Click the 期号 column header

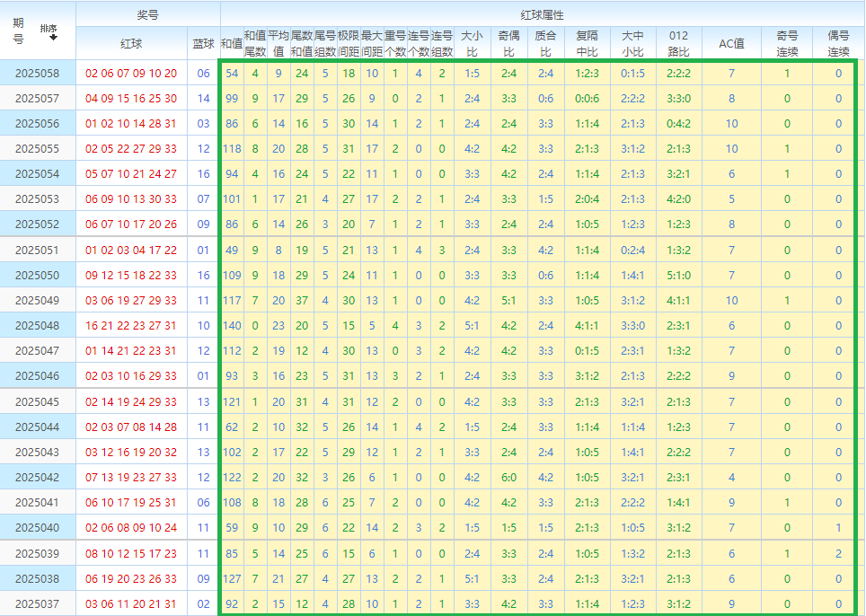(x=19, y=31)
